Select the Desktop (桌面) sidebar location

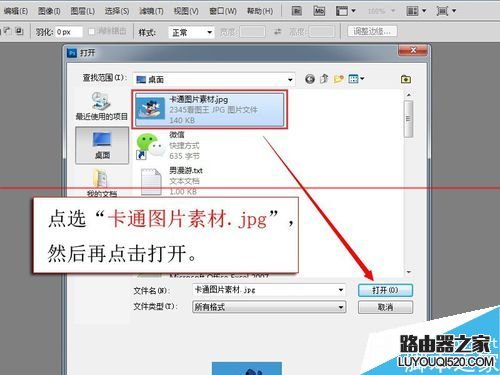coord(102,145)
